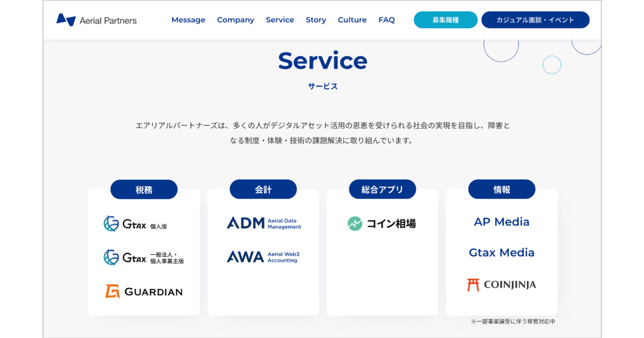
Task: Click the Aerial Partners logo
Action: point(96,20)
